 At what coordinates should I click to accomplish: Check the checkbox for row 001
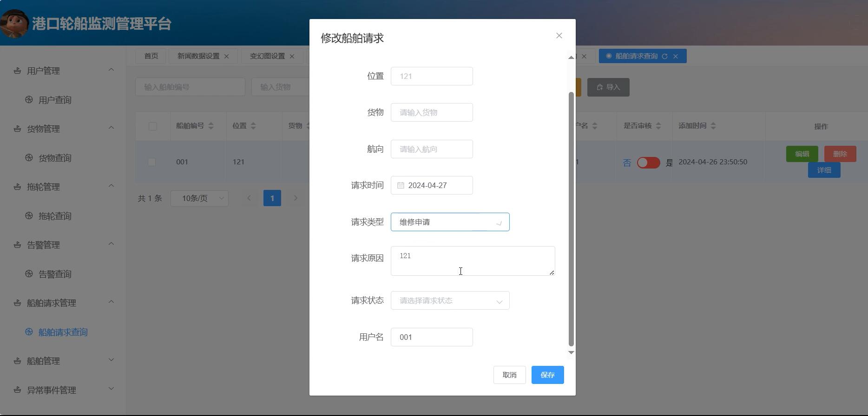point(151,162)
